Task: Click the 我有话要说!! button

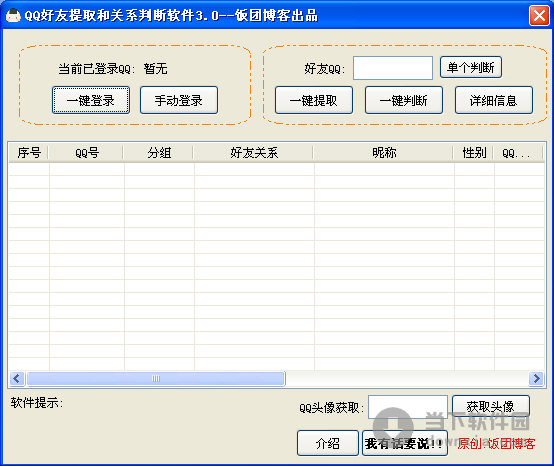Action: tap(405, 443)
